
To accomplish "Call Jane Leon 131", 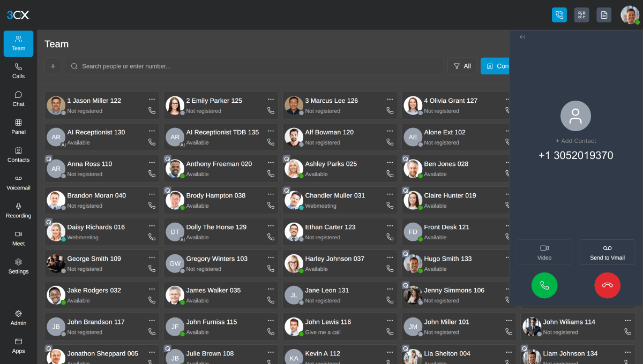I will [x=390, y=300].
